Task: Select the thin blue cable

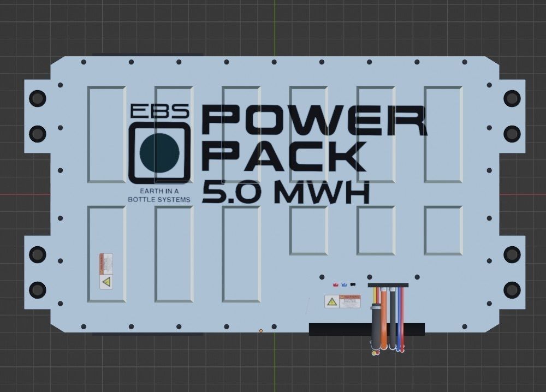Action: pyautogui.click(x=399, y=319)
